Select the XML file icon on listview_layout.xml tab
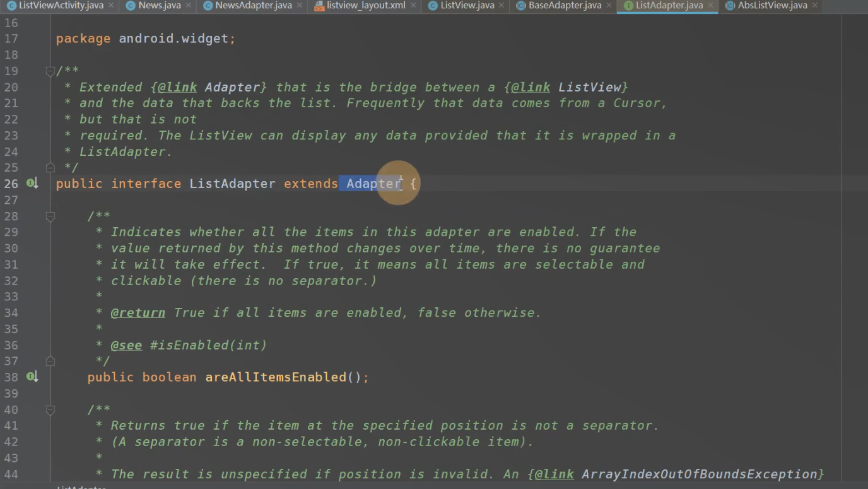This screenshot has width=868, height=489. click(x=319, y=6)
